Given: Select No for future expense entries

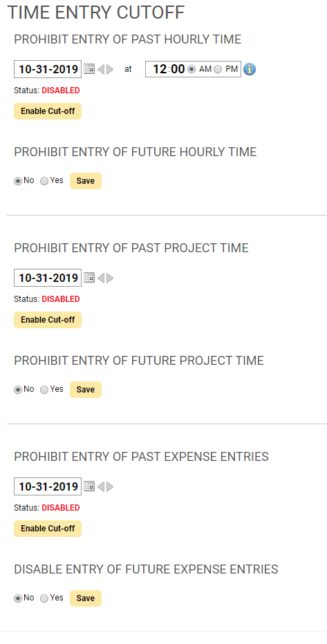Looking at the screenshot, I should pyautogui.click(x=18, y=598).
